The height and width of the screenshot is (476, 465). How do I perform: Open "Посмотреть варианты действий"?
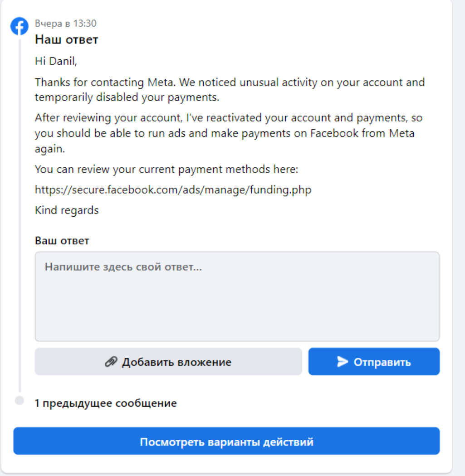(226, 441)
